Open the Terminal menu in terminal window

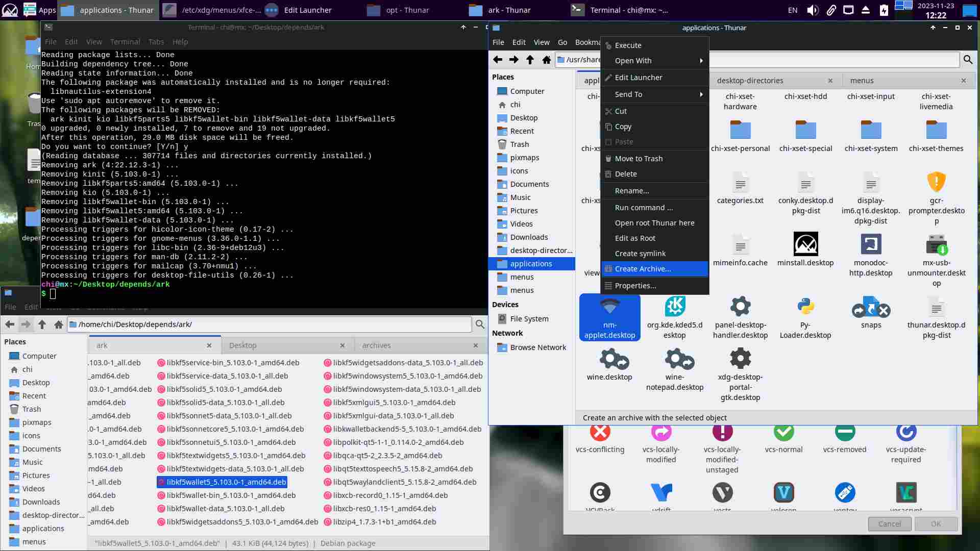click(125, 42)
